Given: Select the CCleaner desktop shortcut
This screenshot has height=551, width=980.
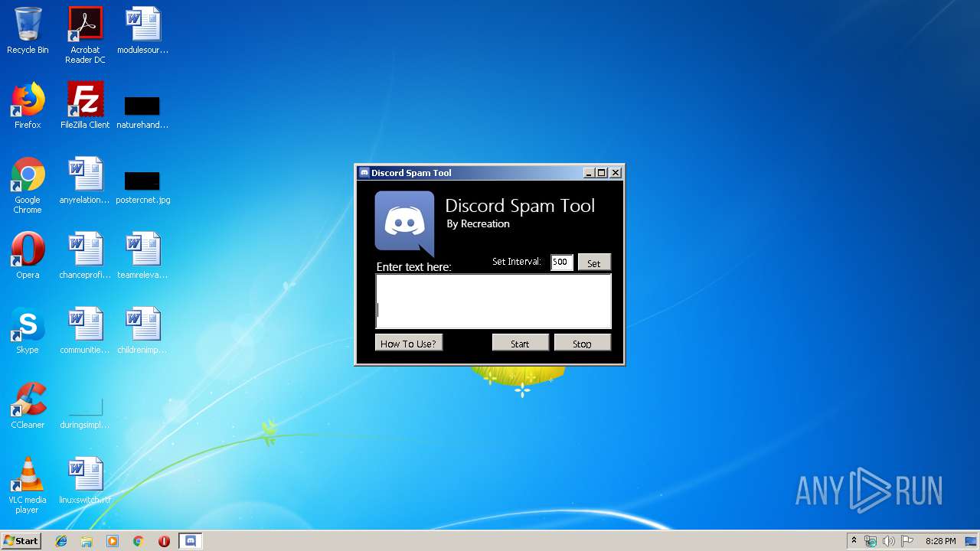Looking at the screenshot, I should [x=28, y=406].
